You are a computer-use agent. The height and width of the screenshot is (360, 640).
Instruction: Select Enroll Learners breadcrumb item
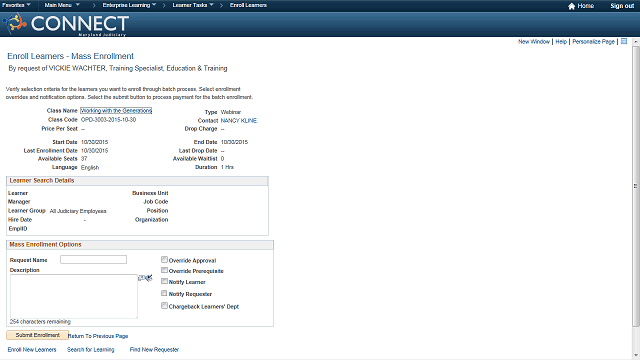click(248, 5)
